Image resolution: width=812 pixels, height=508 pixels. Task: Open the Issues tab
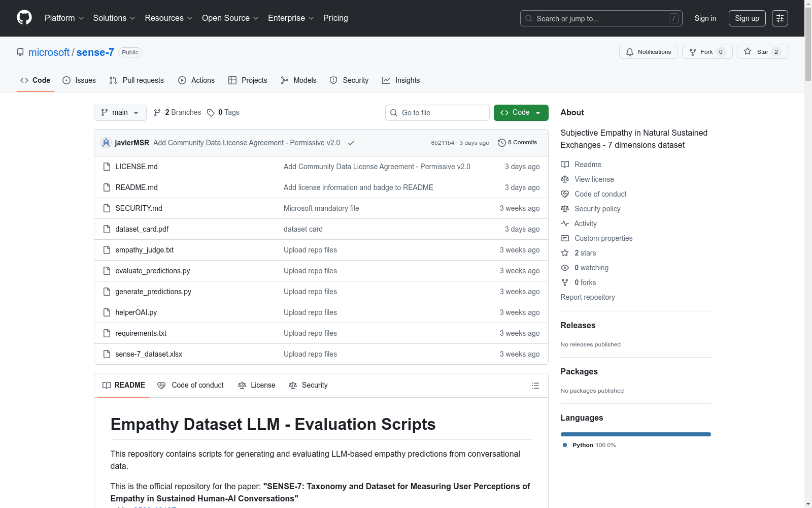click(x=79, y=80)
